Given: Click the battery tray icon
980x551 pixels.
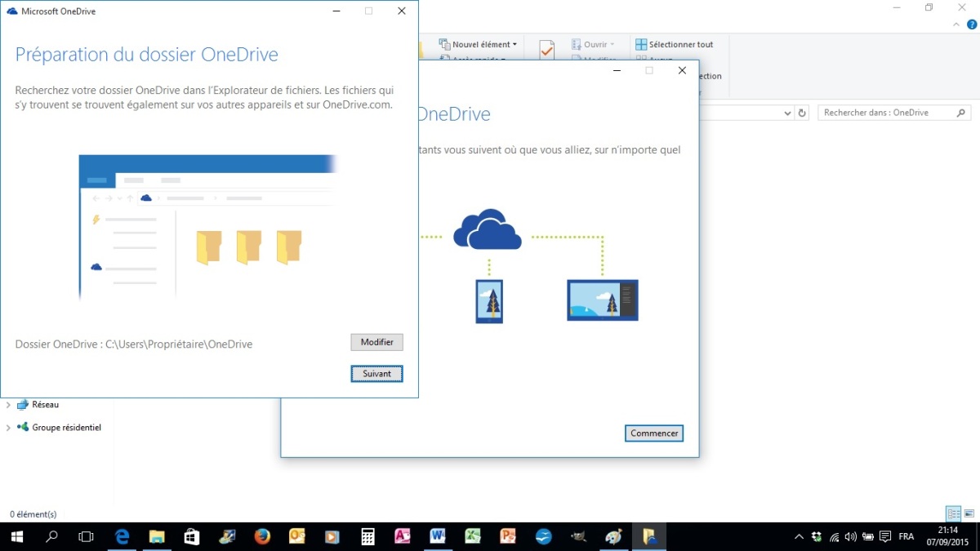Looking at the screenshot, I should (x=868, y=536).
